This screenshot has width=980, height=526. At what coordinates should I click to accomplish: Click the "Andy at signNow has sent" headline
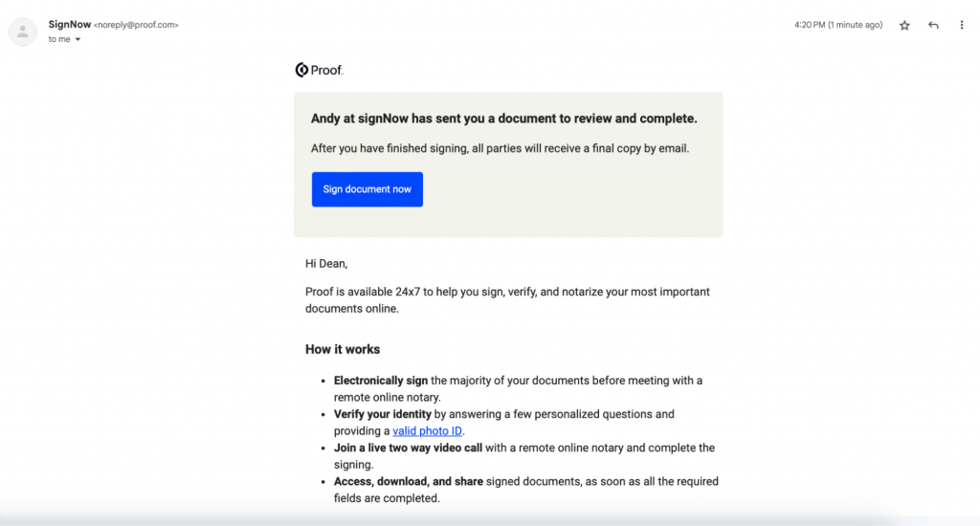[x=503, y=120]
